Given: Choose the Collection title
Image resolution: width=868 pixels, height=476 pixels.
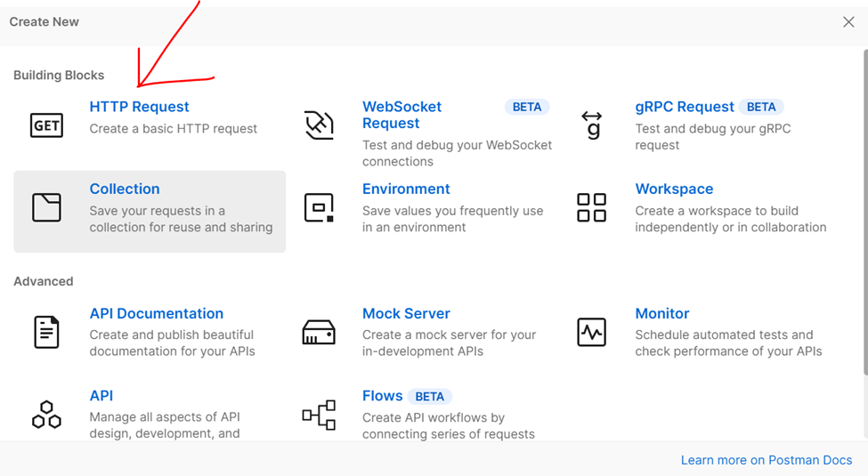Looking at the screenshot, I should pyautogui.click(x=125, y=190).
